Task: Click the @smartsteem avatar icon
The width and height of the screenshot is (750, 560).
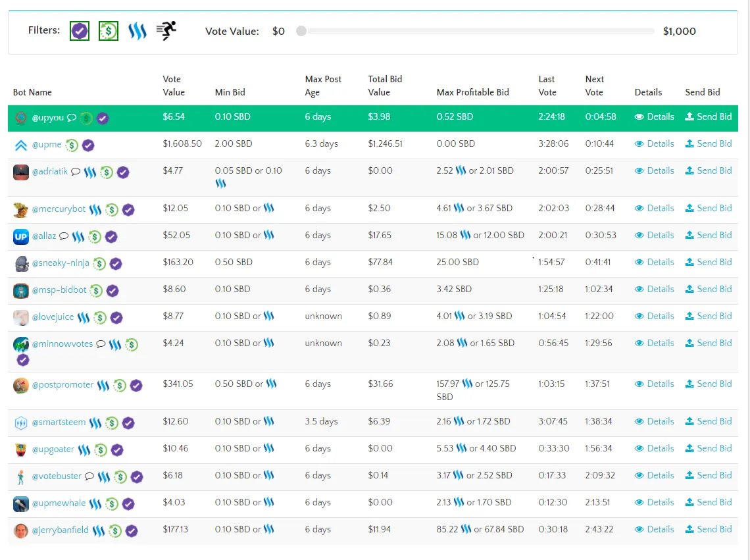Action: [21, 423]
